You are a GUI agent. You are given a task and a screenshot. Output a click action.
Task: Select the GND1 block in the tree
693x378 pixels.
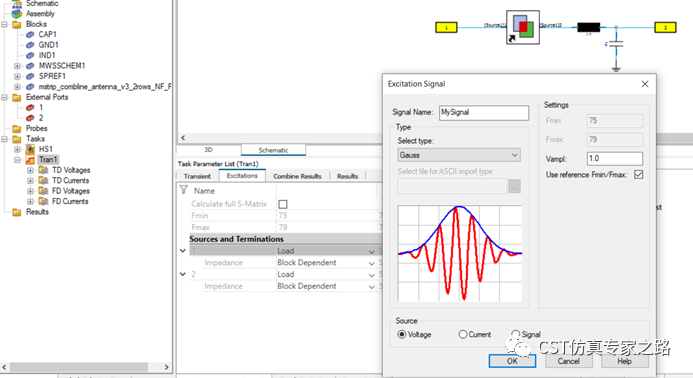48,45
